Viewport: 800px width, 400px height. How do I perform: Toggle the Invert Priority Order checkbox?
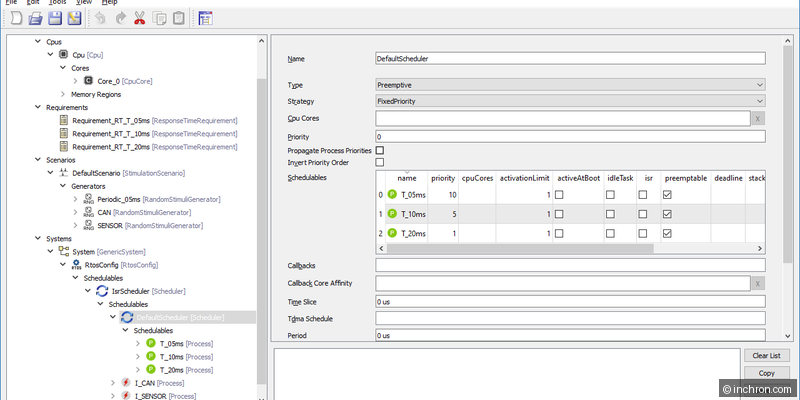tap(379, 162)
